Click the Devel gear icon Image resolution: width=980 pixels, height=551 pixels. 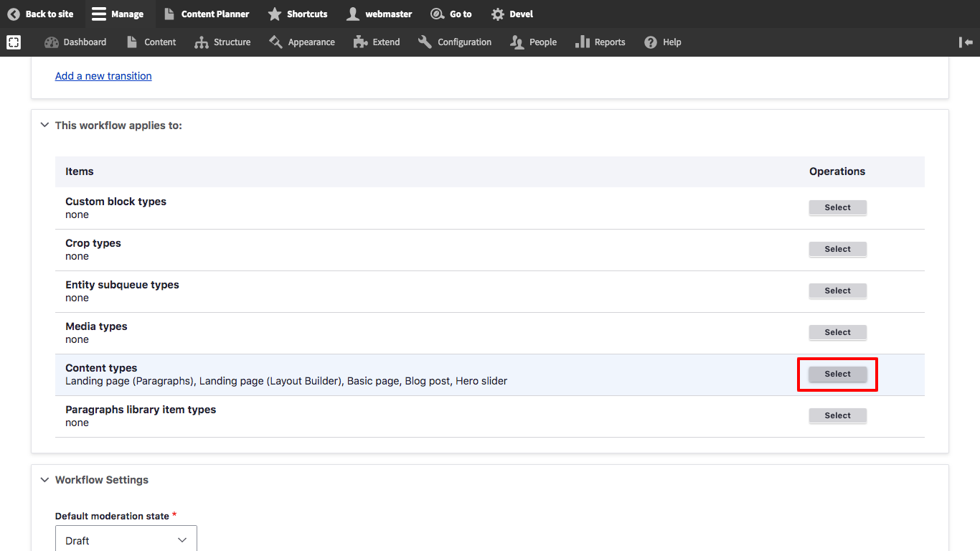click(498, 14)
